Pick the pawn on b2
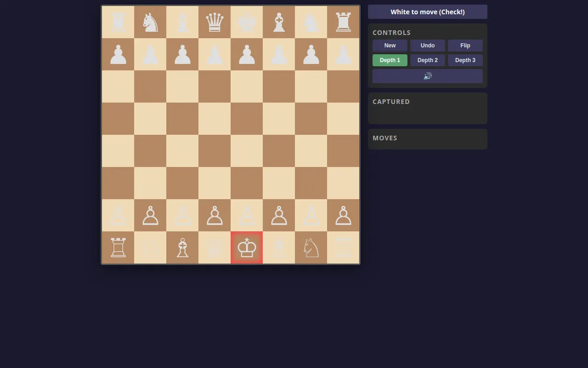 [150, 215]
